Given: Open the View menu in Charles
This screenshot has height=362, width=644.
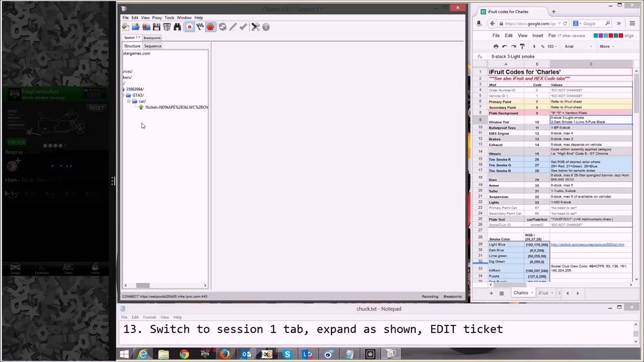Looking at the screenshot, I should [145, 18].
